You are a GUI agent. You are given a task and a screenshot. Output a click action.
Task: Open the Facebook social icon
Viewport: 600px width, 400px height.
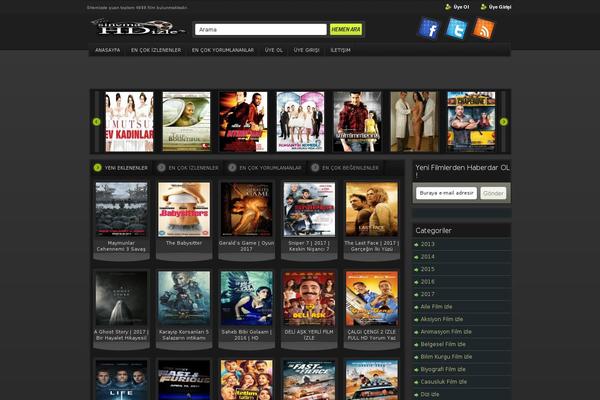[429, 29]
